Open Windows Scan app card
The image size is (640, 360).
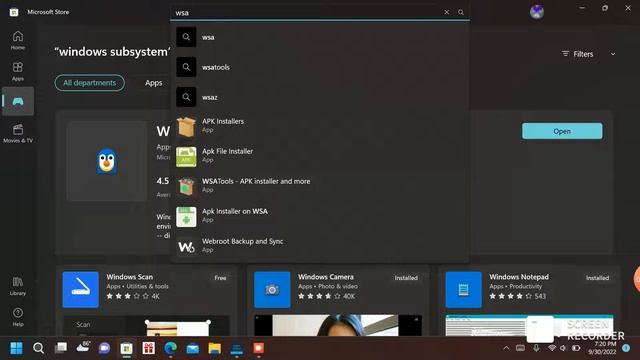click(x=147, y=301)
